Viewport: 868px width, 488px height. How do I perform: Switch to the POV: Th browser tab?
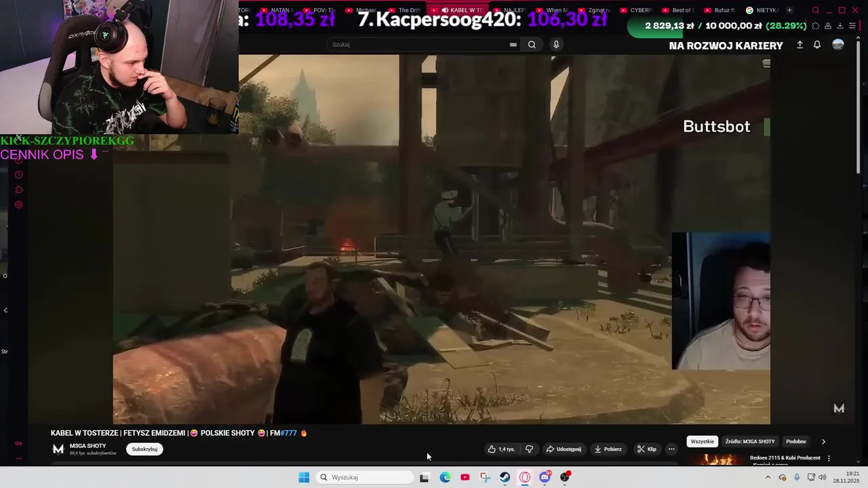[x=319, y=10]
